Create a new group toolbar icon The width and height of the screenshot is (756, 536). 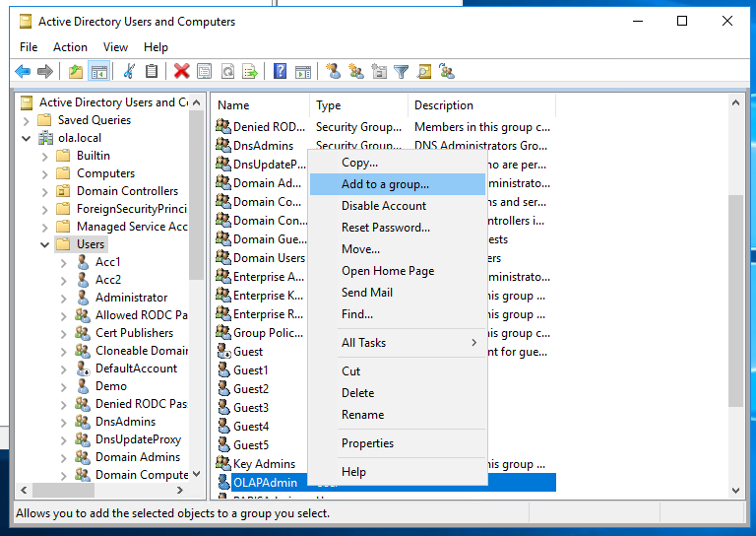(356, 71)
